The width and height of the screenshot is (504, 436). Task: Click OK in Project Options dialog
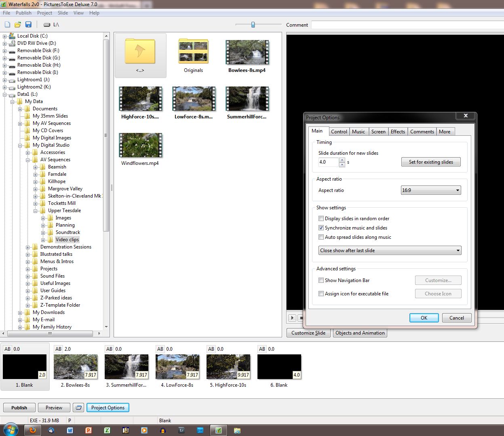point(424,318)
